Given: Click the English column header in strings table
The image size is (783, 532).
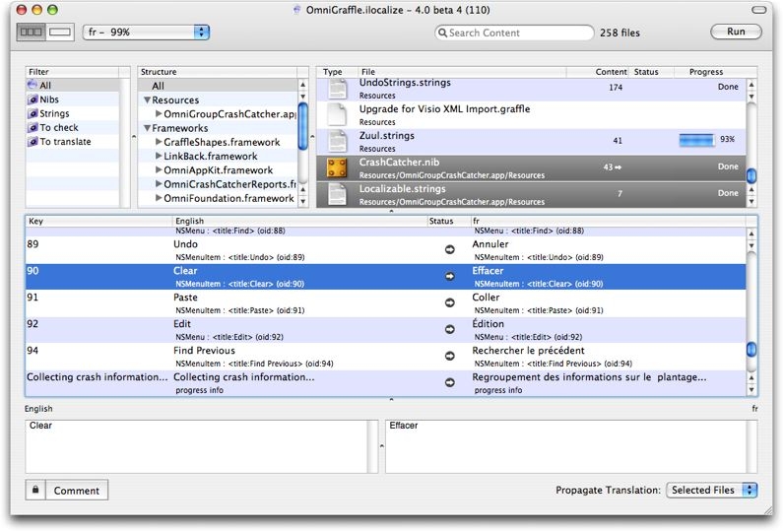Looking at the screenshot, I should click(299, 221).
